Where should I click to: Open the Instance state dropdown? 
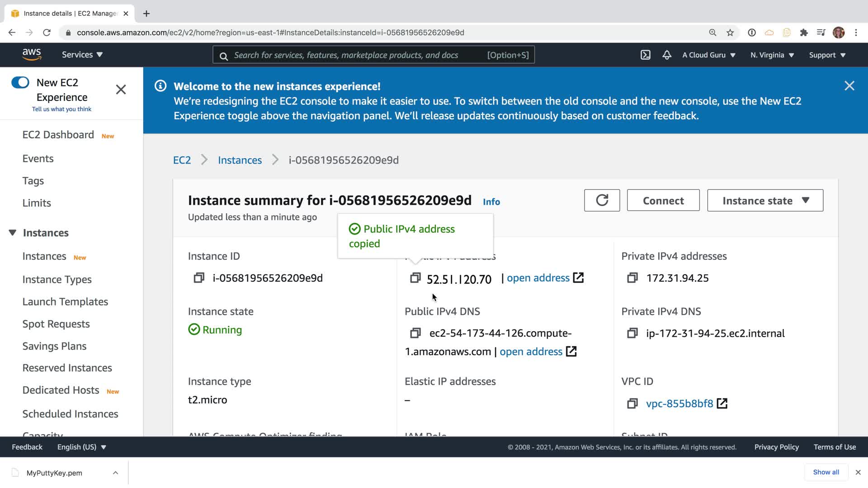coord(765,200)
